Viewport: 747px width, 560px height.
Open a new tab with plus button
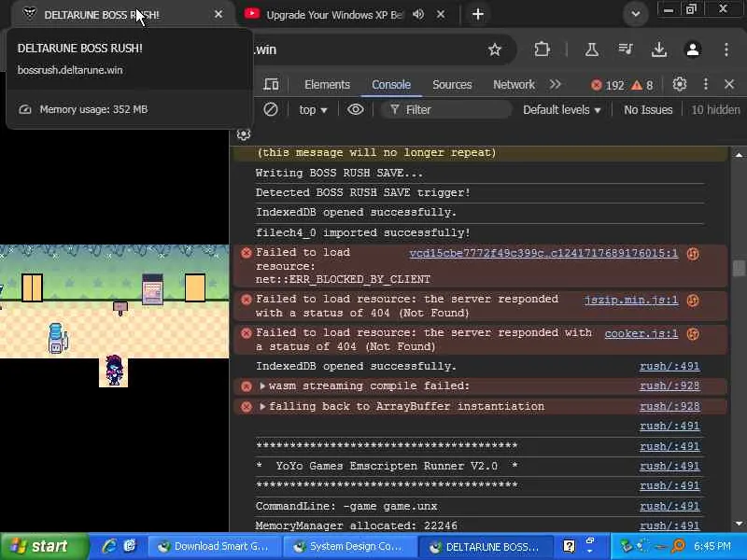pos(478,15)
